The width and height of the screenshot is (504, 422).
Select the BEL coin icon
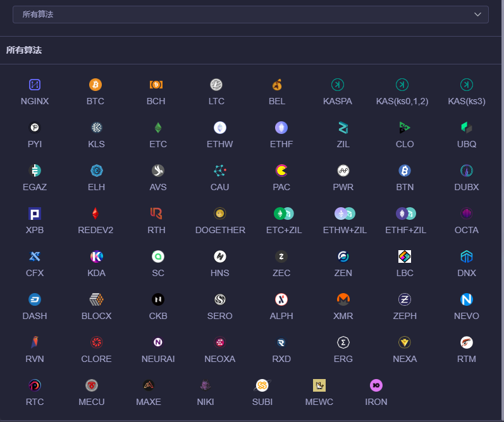(277, 85)
